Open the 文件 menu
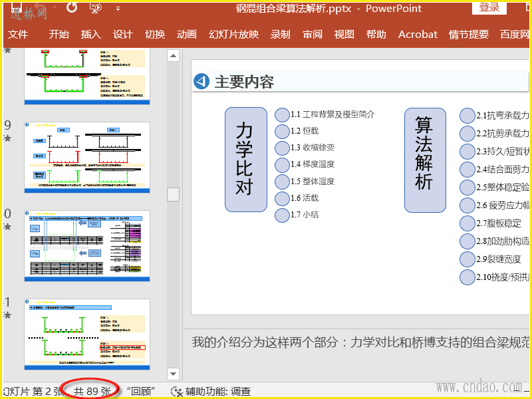This screenshot has width=532, height=399. (x=18, y=35)
